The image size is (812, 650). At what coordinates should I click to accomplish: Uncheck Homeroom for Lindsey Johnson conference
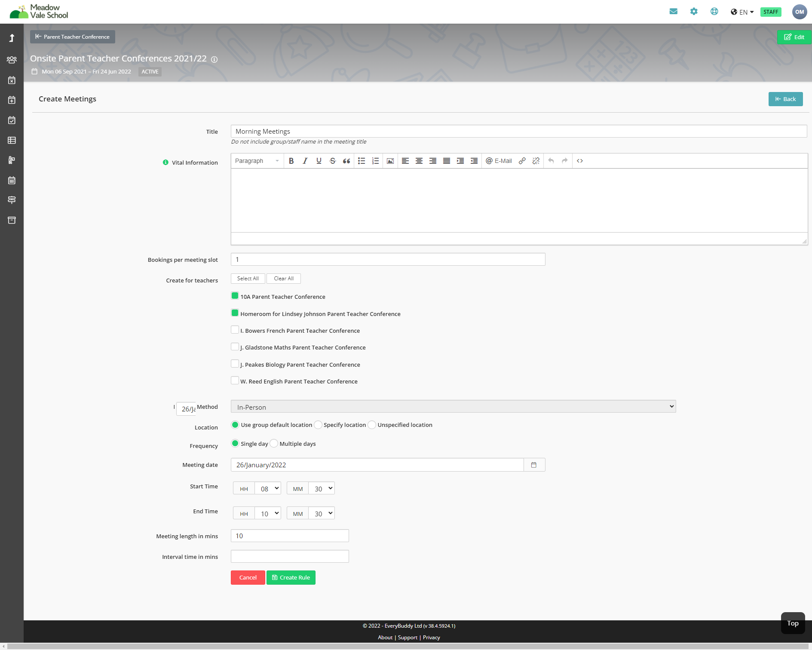coord(235,313)
